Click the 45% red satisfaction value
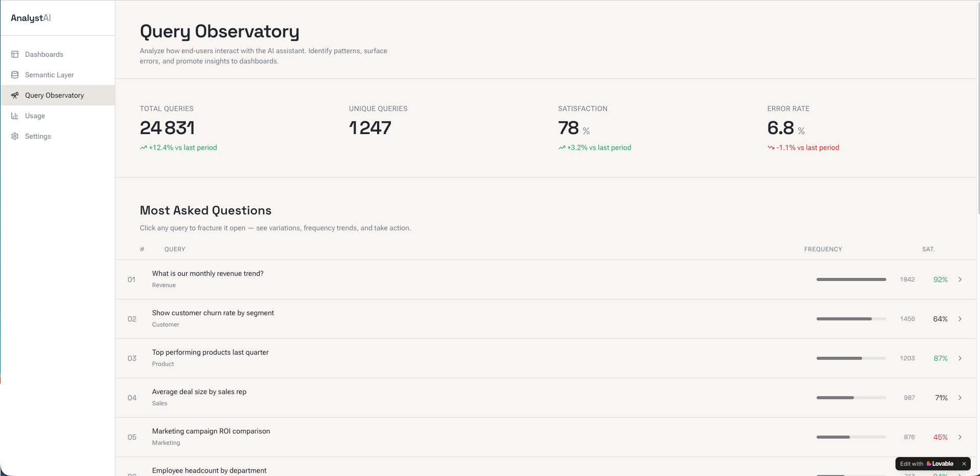 click(x=941, y=437)
